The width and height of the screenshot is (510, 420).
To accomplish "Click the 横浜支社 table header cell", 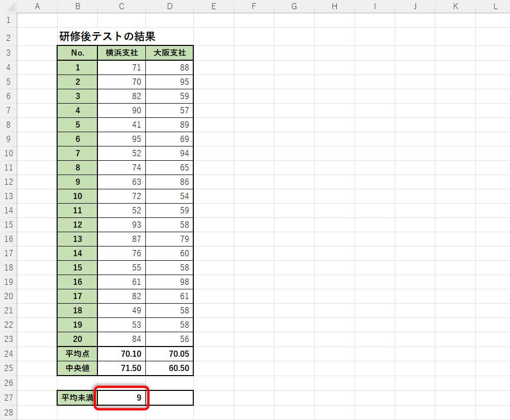I will tap(121, 53).
